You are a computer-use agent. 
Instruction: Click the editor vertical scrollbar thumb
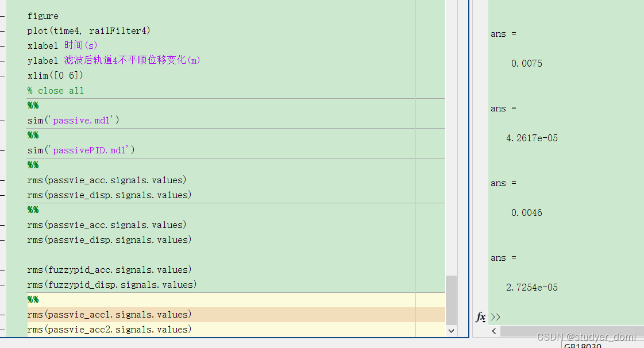point(452,300)
